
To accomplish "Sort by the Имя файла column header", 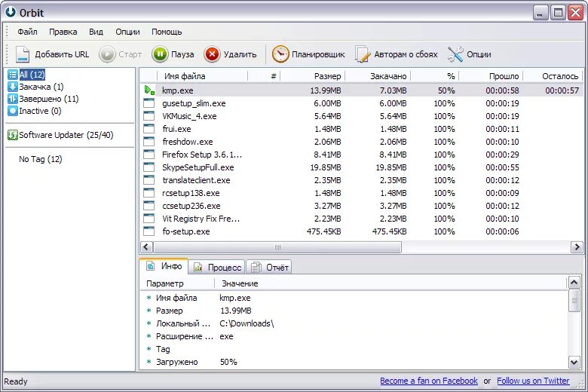I will click(x=203, y=76).
